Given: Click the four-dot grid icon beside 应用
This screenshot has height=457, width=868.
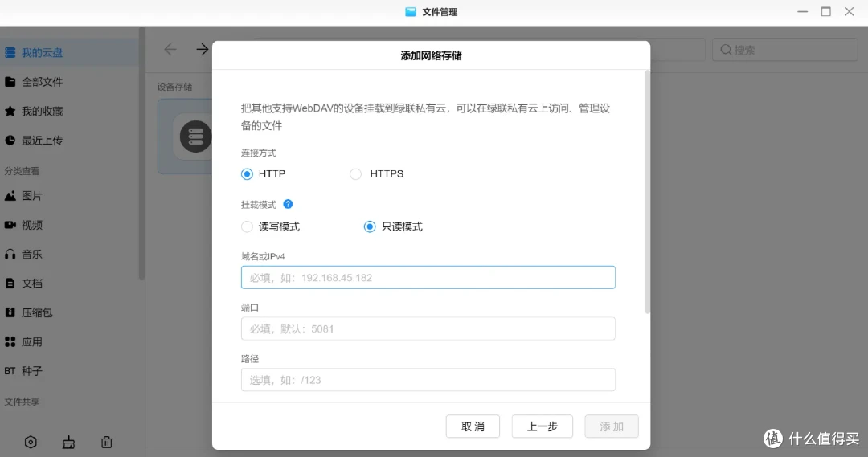Looking at the screenshot, I should pos(10,342).
